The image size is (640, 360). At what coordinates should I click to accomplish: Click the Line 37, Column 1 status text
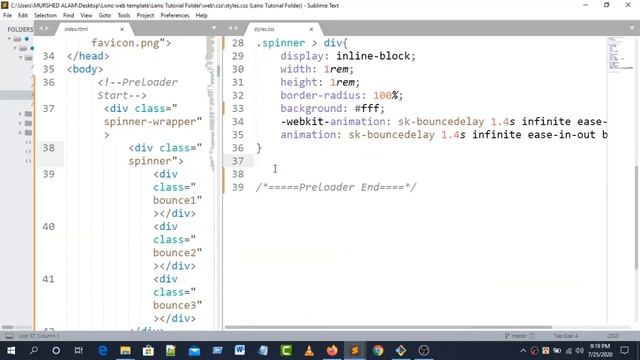(39, 336)
